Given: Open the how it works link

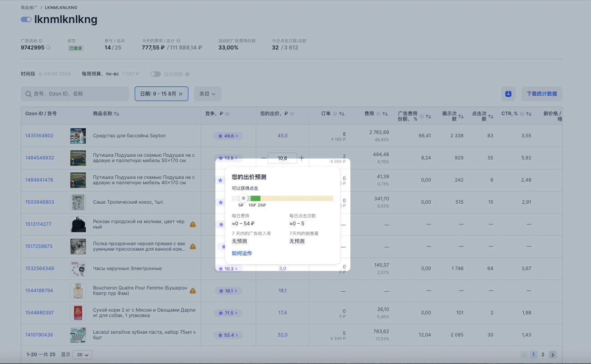Looking at the screenshot, I should coord(242,253).
